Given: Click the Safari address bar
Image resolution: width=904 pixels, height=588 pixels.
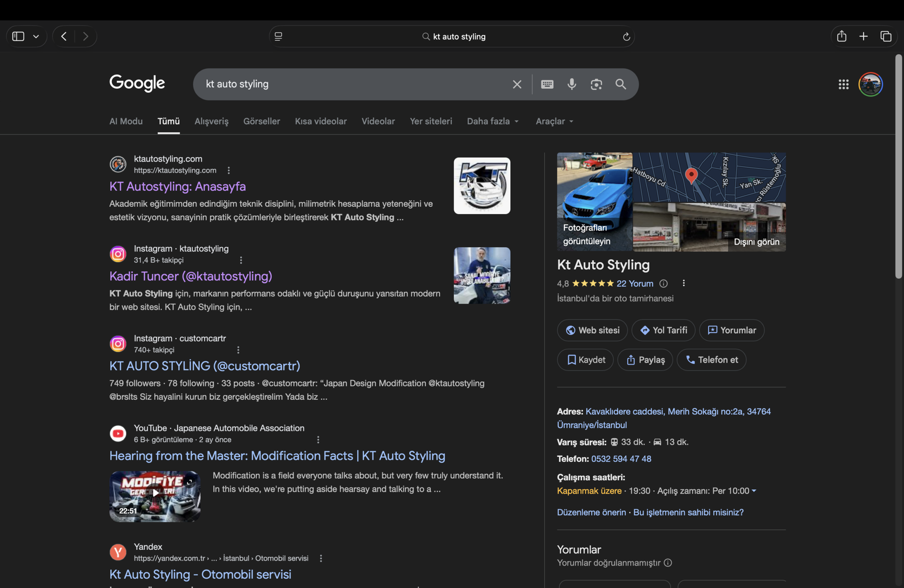Looking at the screenshot, I should pos(452,36).
